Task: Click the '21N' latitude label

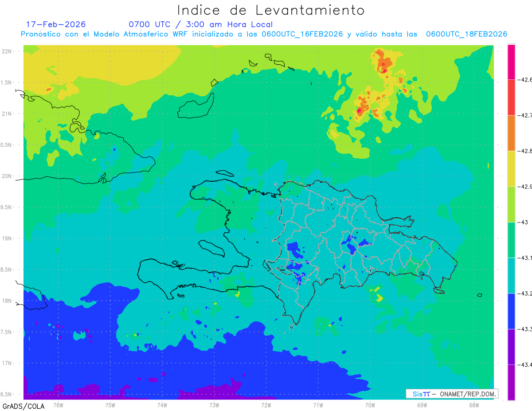Action: tap(7, 114)
